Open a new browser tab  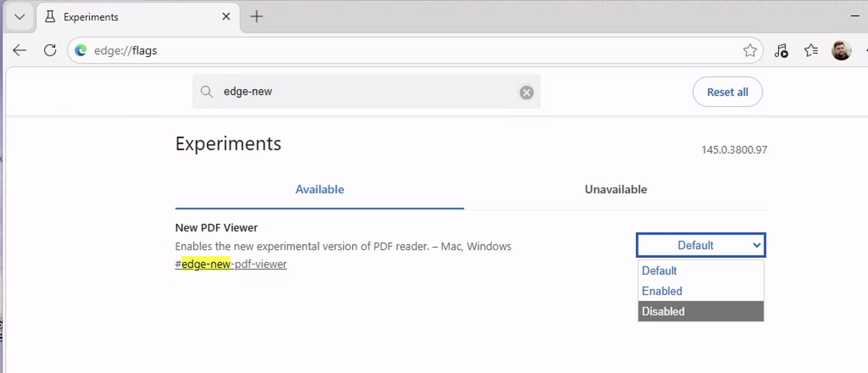[x=257, y=17]
